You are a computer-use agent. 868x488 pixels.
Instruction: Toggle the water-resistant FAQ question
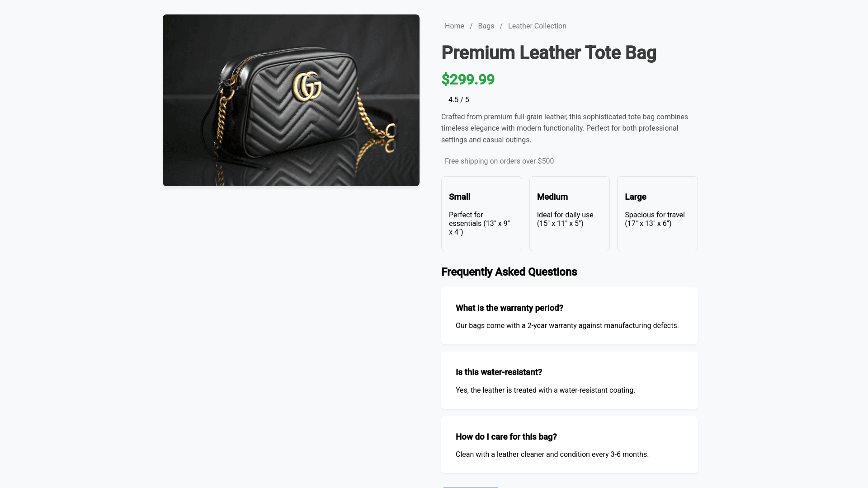coord(499,372)
